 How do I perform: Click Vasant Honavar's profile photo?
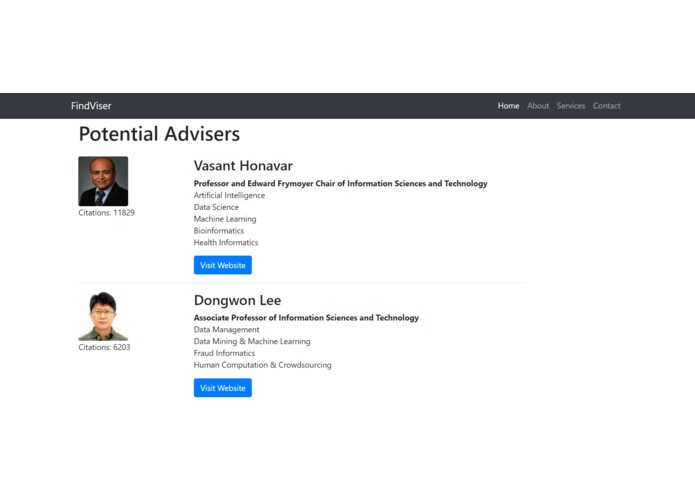(103, 181)
